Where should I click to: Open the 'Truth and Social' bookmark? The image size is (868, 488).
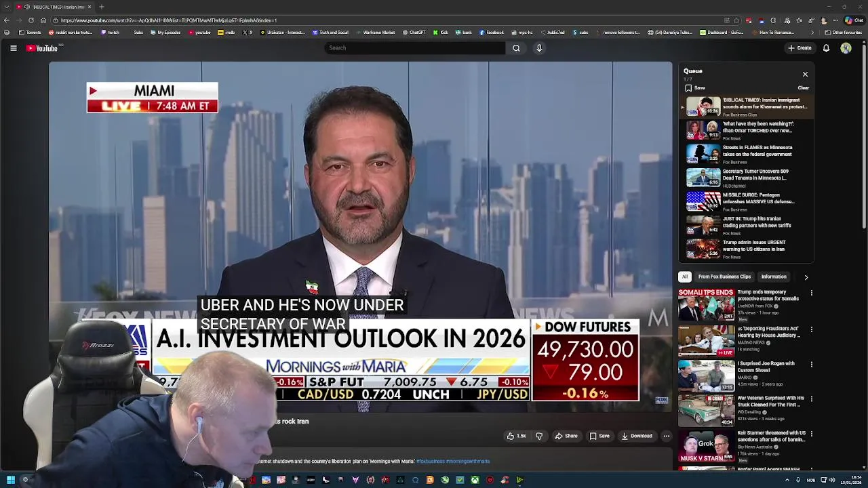[331, 33]
